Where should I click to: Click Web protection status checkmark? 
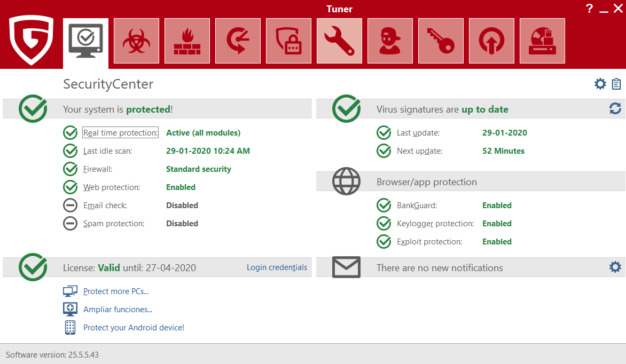pyautogui.click(x=71, y=187)
